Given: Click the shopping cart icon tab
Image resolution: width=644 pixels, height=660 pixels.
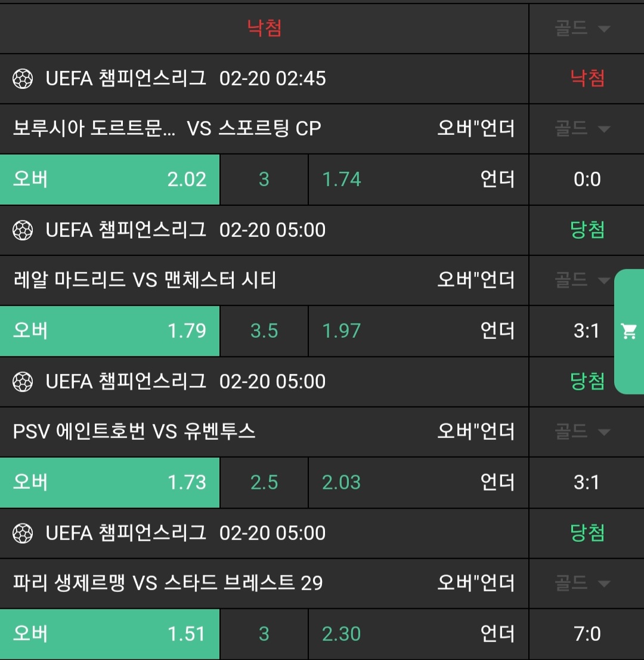Looking at the screenshot, I should click(x=629, y=331).
